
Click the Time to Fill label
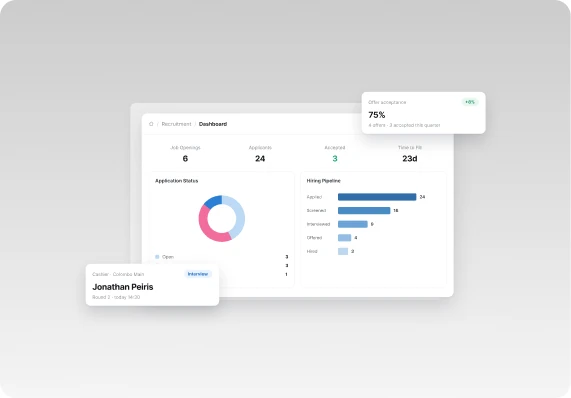[410, 147]
